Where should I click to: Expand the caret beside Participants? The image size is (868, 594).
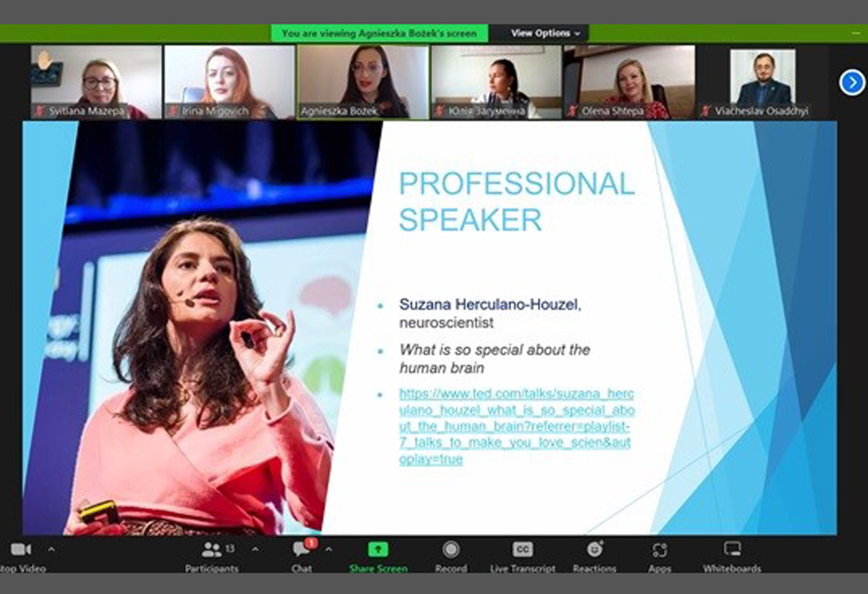pos(255,549)
